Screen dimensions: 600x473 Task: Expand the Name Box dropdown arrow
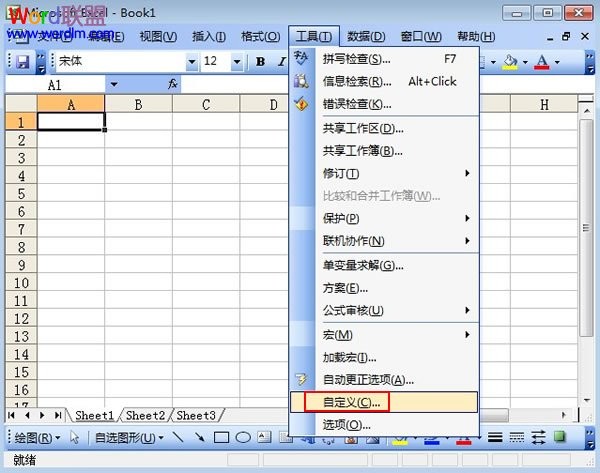click(114, 84)
